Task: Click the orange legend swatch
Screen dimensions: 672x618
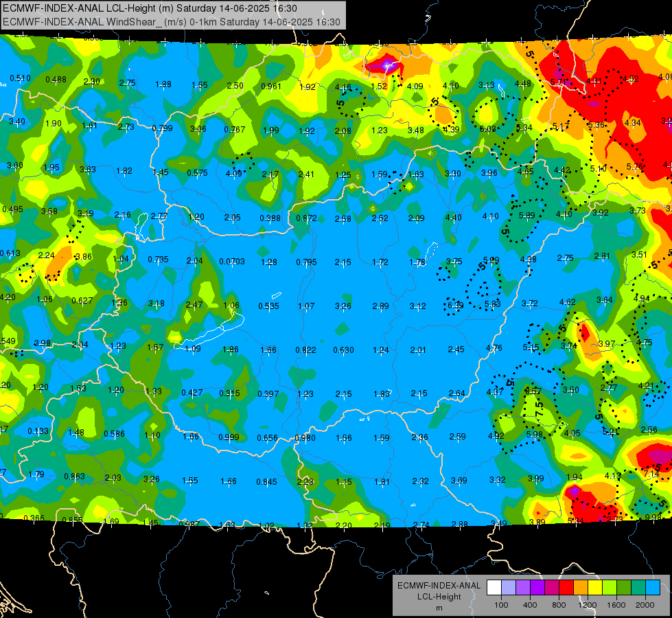Action: click(x=581, y=588)
